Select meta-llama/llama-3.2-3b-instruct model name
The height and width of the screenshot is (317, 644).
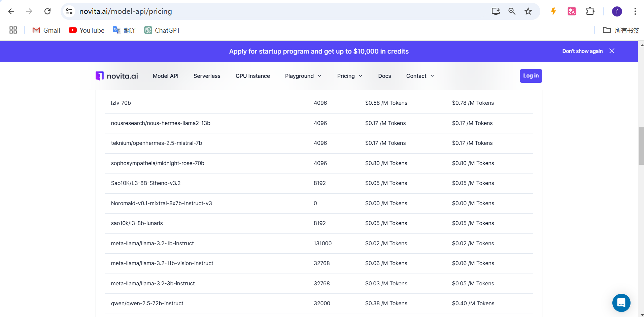coord(153,284)
